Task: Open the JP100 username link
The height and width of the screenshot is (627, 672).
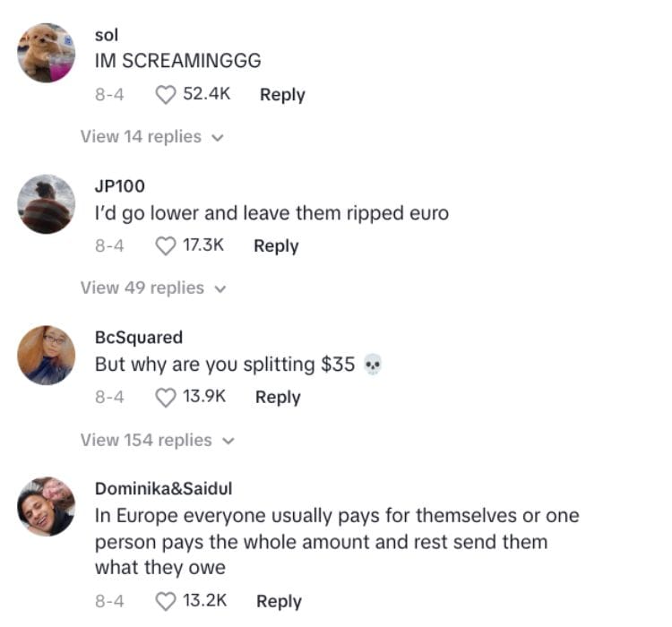Action: (x=120, y=186)
